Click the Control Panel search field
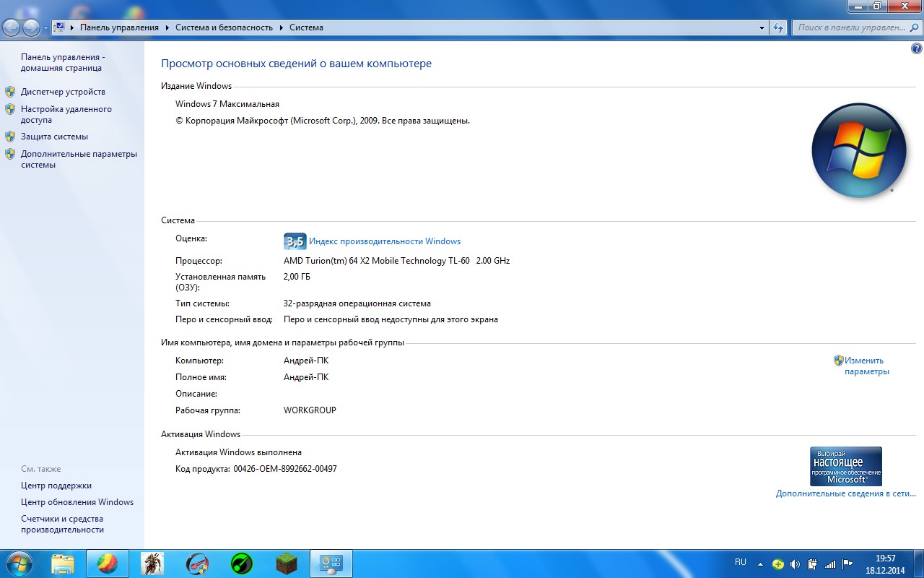This screenshot has width=924, height=578. coord(856,27)
